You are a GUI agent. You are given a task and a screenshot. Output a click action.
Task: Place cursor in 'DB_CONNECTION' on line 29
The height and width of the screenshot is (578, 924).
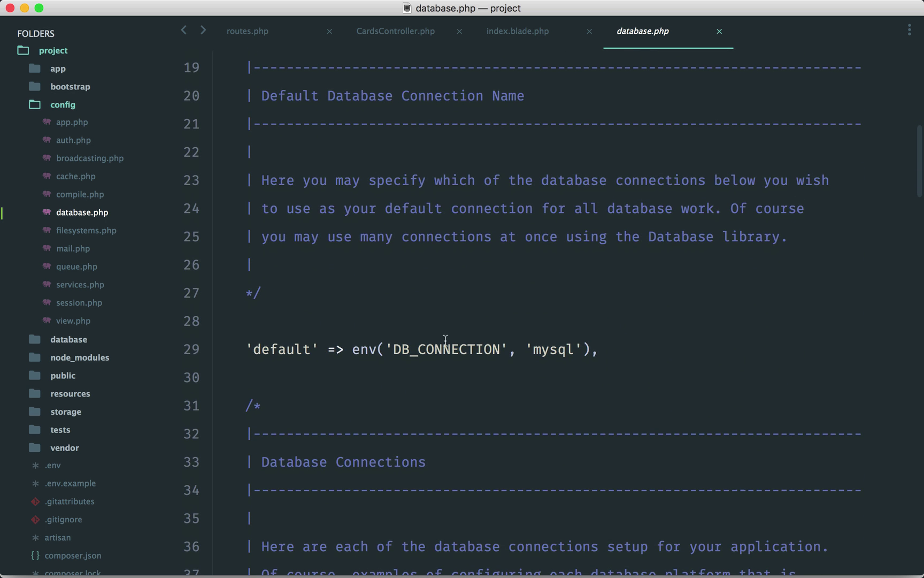point(446,349)
